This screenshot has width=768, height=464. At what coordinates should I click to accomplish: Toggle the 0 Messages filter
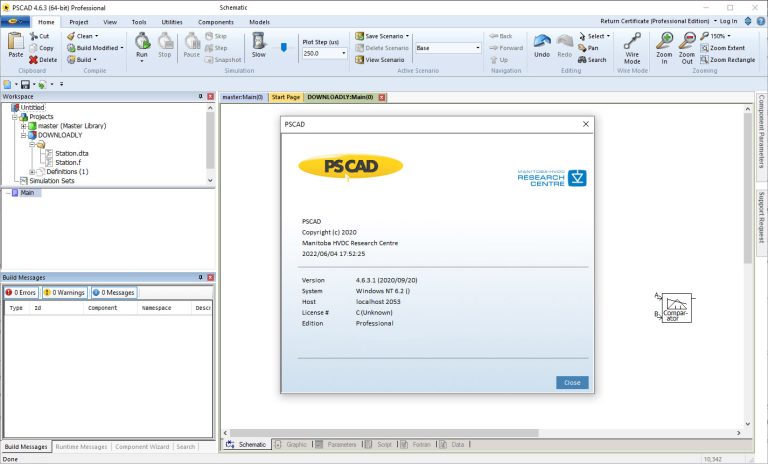(x=114, y=293)
